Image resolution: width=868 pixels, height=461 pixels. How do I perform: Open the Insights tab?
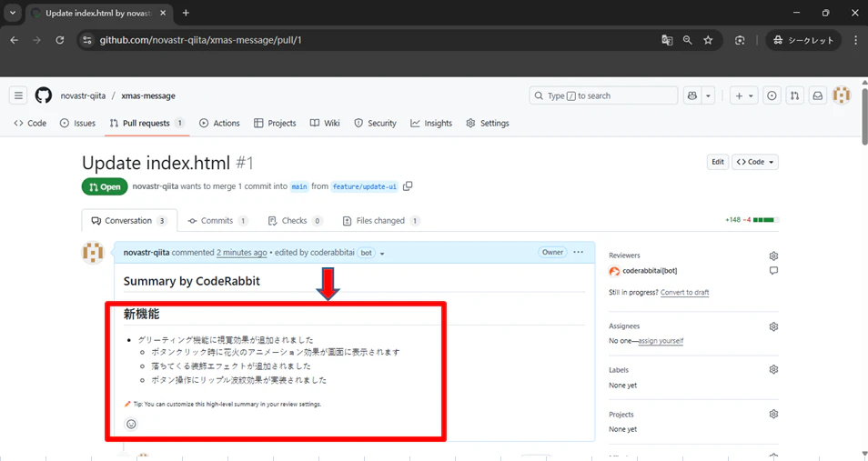coord(431,123)
